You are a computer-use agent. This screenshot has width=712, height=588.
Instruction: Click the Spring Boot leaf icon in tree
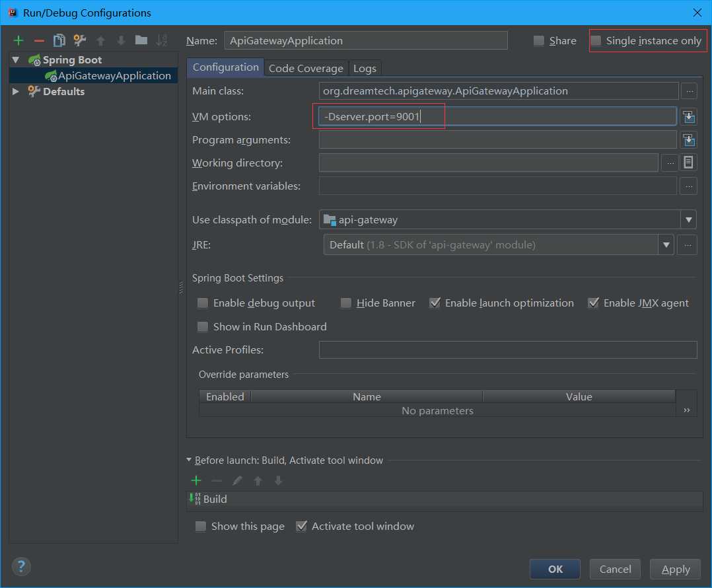34,60
